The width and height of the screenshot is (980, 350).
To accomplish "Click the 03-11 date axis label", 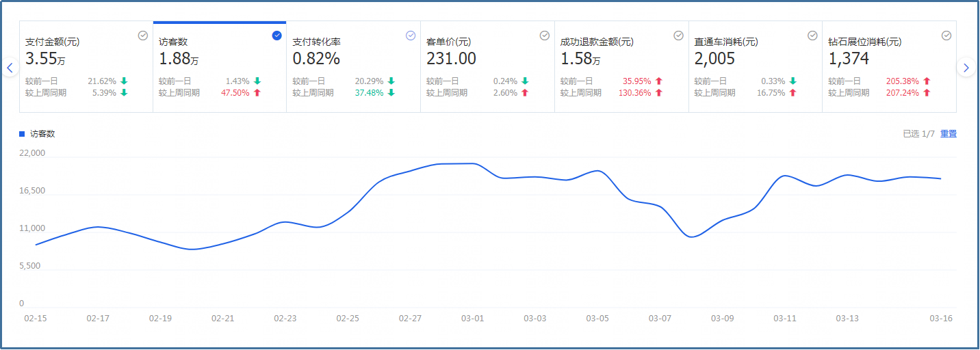I will (785, 319).
